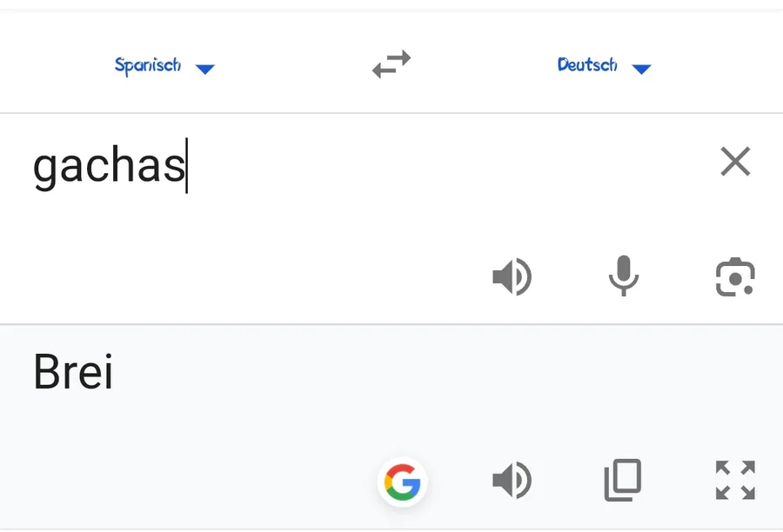Show the translation in fullscreen
This screenshot has width=783, height=532.
(x=735, y=481)
